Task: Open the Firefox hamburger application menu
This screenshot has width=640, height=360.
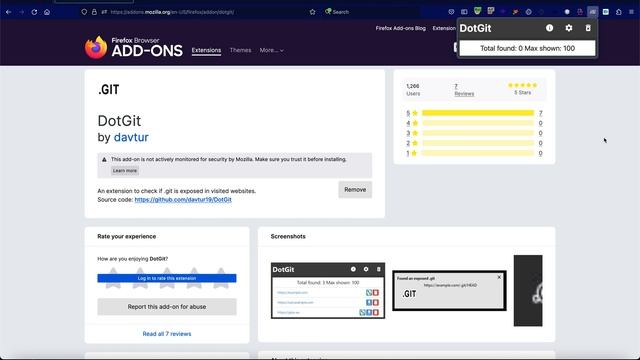Action: (x=631, y=12)
